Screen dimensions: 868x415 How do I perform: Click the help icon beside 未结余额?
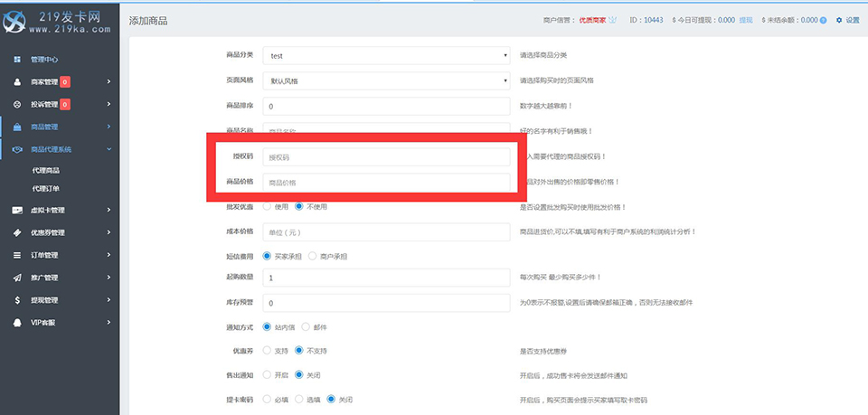pos(823,20)
